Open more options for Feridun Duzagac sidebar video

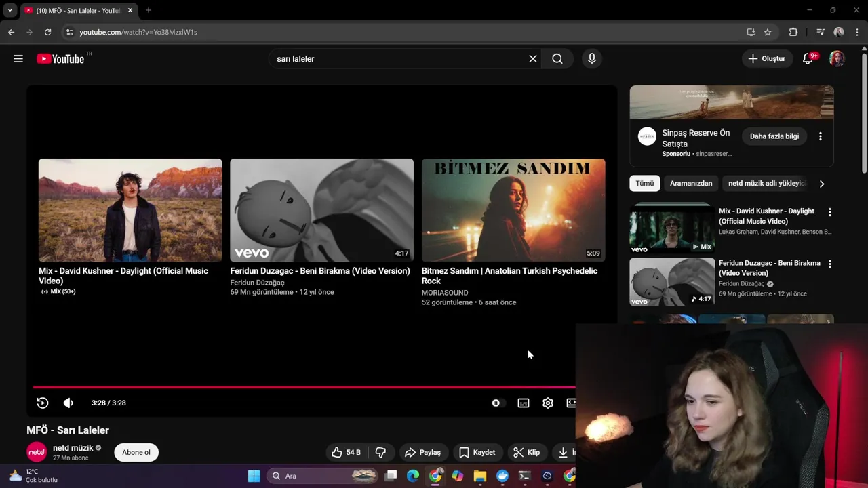829,264
